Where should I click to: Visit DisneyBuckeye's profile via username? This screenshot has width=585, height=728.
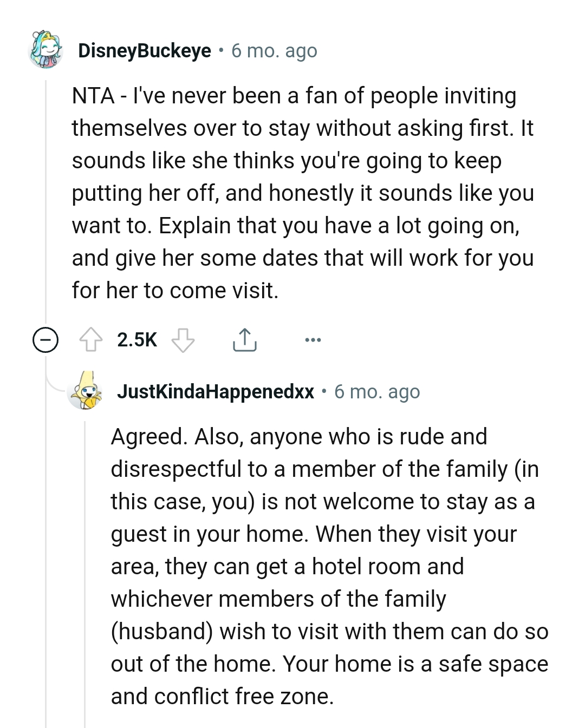point(145,51)
